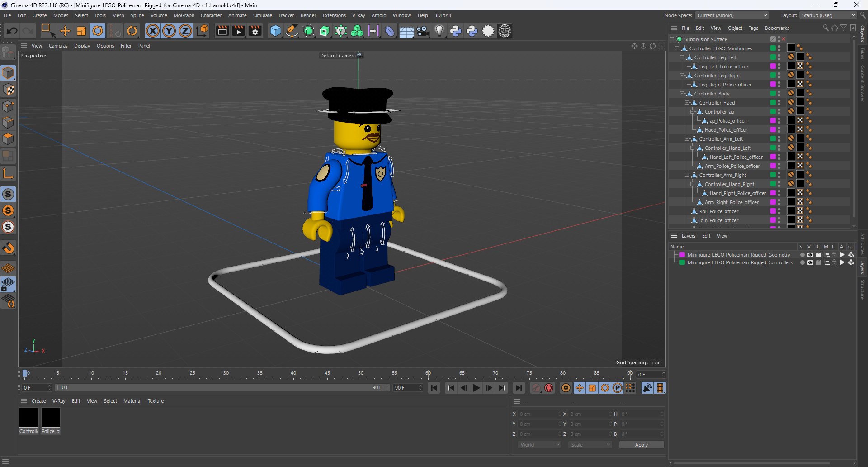Click the first Python script icon
The width and height of the screenshot is (868, 467).
pos(456,31)
